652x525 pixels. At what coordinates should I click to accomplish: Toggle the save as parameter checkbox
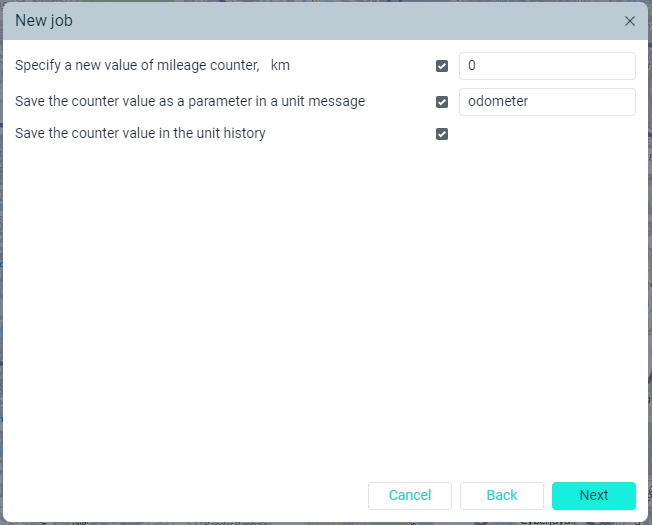pyautogui.click(x=442, y=102)
